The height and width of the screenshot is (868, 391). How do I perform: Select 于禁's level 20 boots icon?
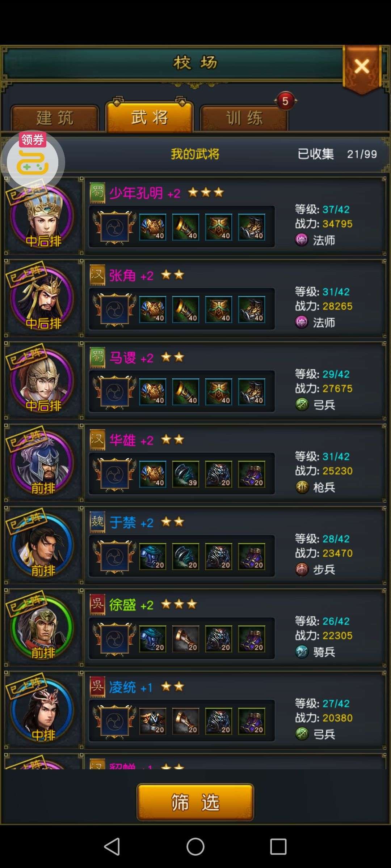tap(252, 557)
